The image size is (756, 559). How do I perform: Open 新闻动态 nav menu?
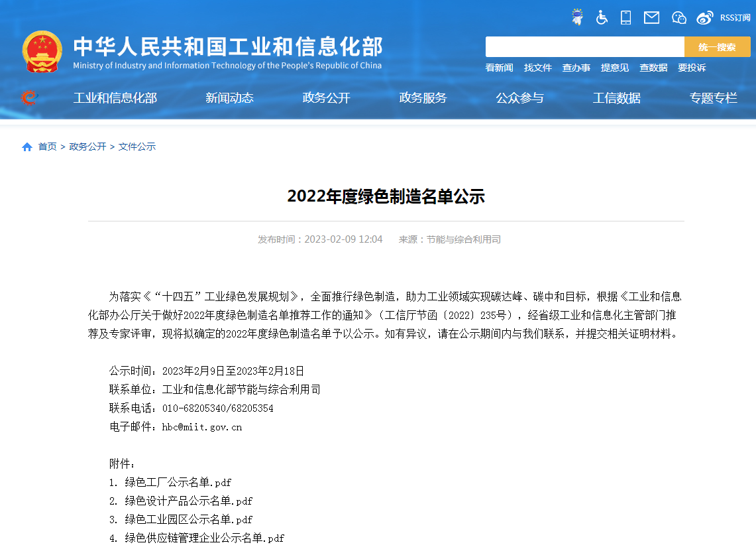coord(229,98)
